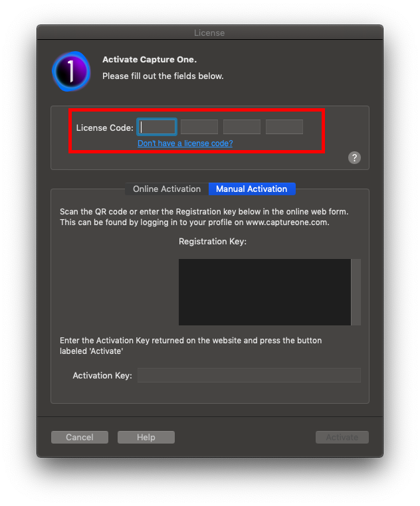Focus the Activation Key input field

coord(249,375)
